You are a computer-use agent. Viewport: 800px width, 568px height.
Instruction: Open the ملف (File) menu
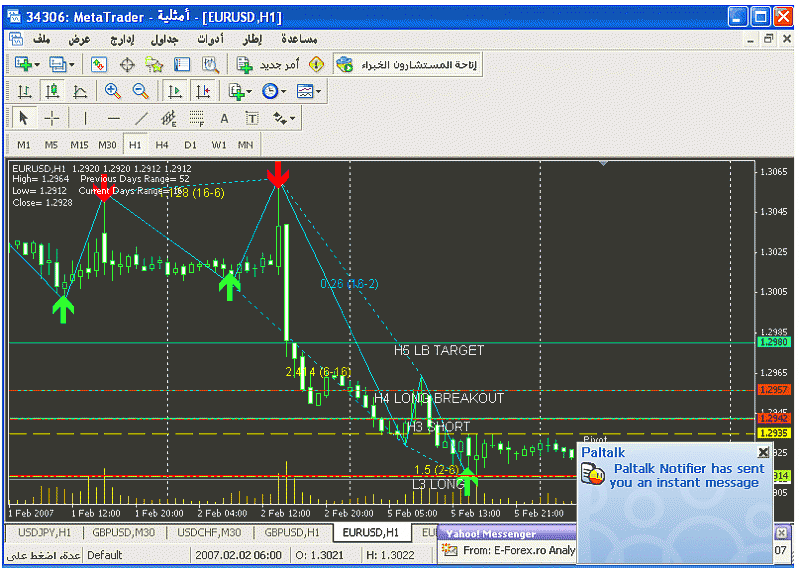coord(42,38)
